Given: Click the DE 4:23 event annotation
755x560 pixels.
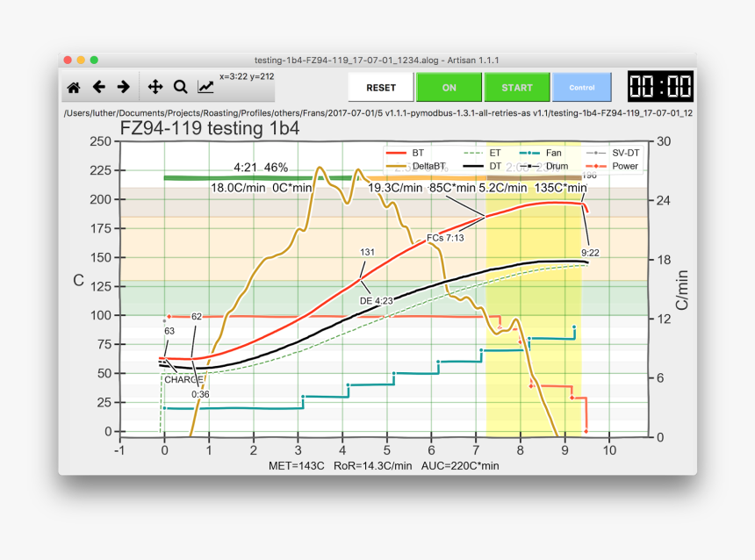Looking at the screenshot, I should (x=376, y=300).
